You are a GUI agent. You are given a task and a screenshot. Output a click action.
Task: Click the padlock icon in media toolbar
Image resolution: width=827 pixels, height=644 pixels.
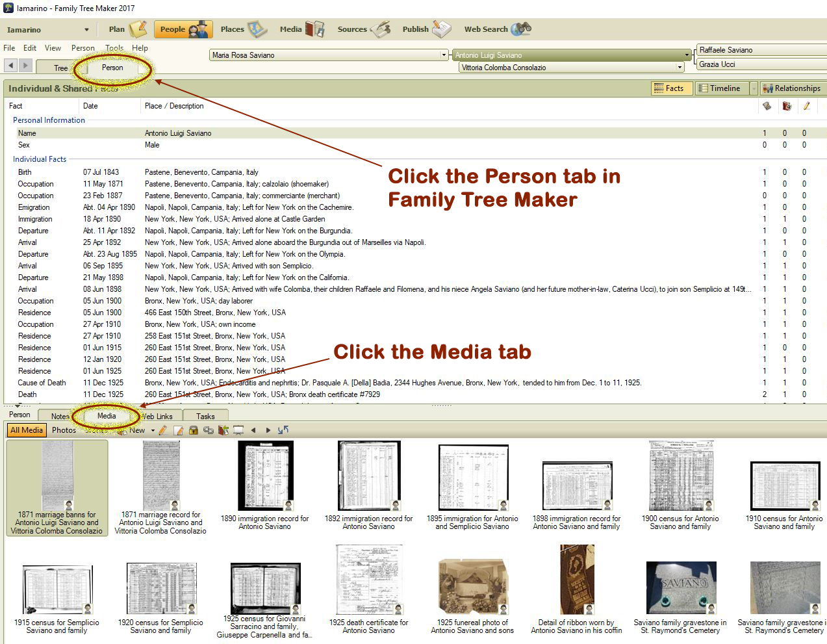click(x=193, y=430)
